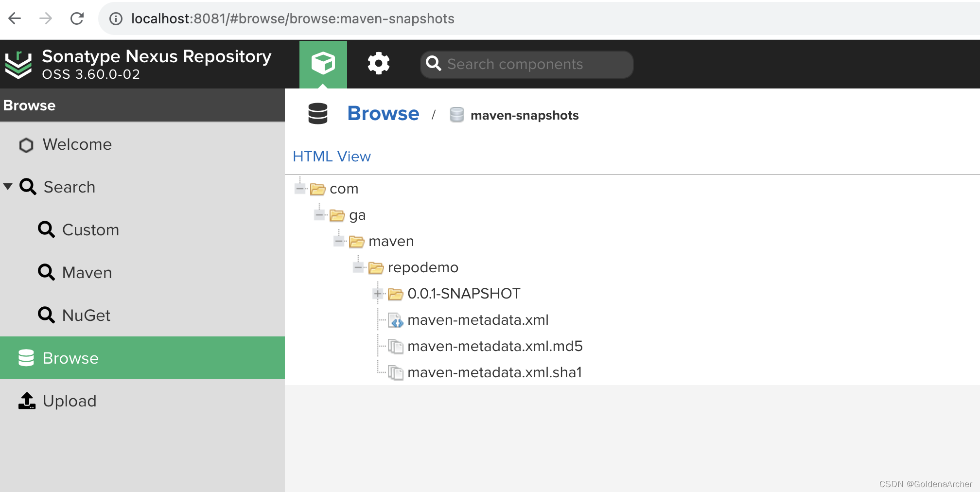Click the com folder icon
The height and width of the screenshot is (492, 980).
coord(318,189)
